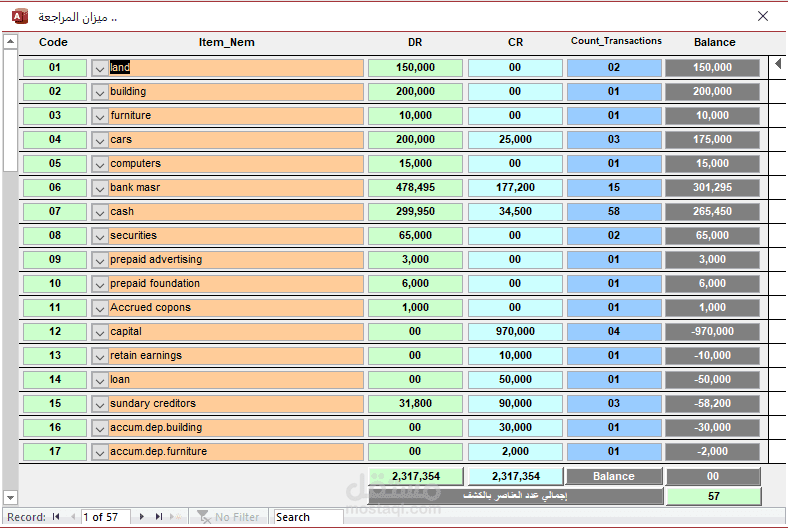This screenshot has width=788, height=528.
Task: Close the trial balance window
Action: click(762, 16)
